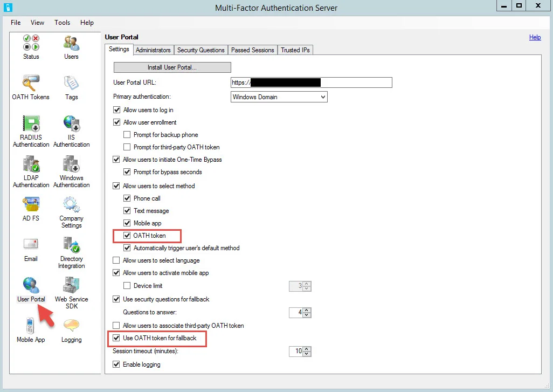Image resolution: width=553 pixels, height=392 pixels.
Task: Enable Prompt for backup phone
Action: pyautogui.click(x=127, y=135)
